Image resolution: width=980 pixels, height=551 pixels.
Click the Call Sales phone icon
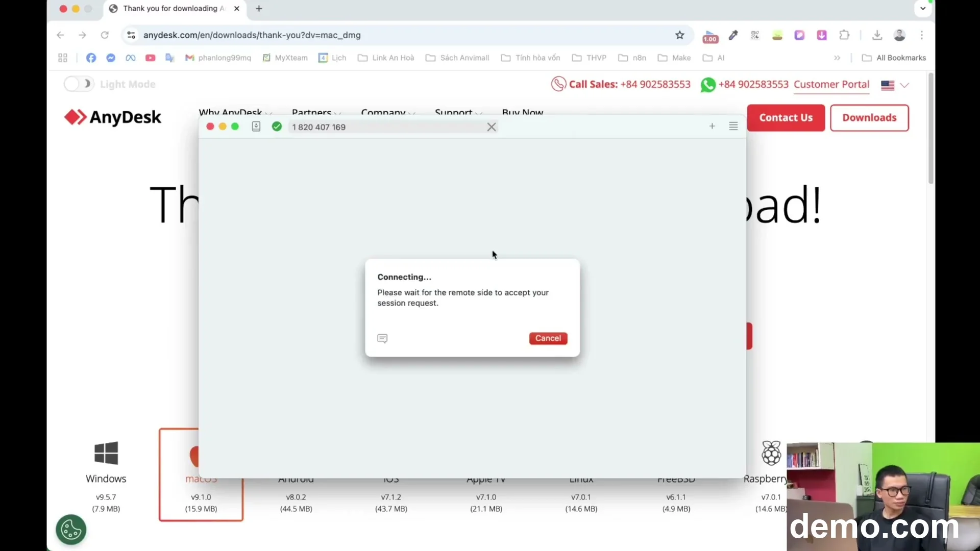tap(558, 84)
